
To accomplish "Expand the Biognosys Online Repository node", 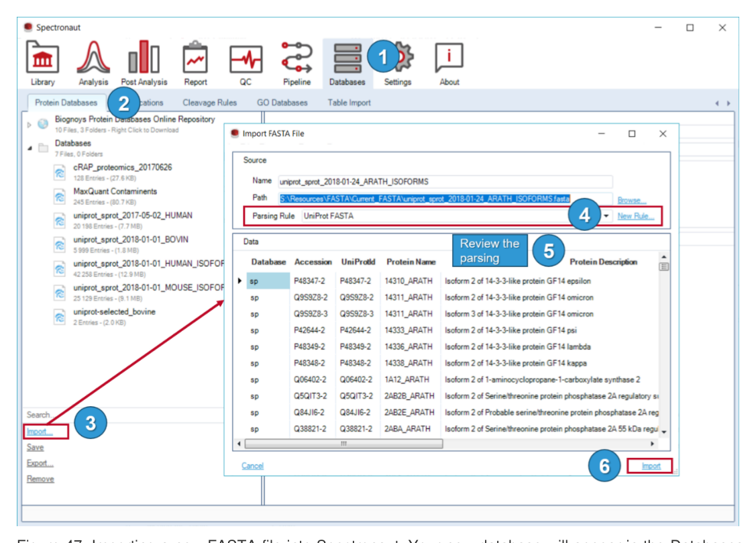I will [29, 125].
